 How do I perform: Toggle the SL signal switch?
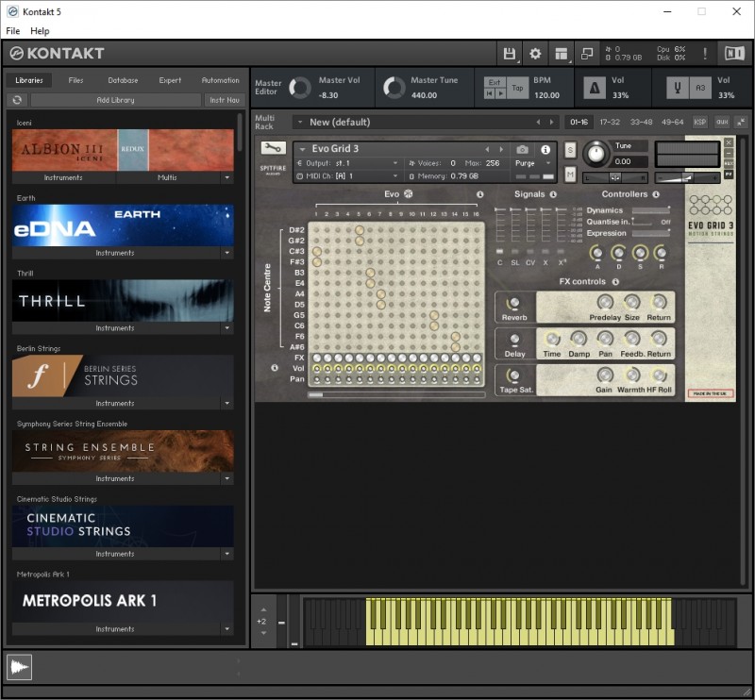[515, 252]
